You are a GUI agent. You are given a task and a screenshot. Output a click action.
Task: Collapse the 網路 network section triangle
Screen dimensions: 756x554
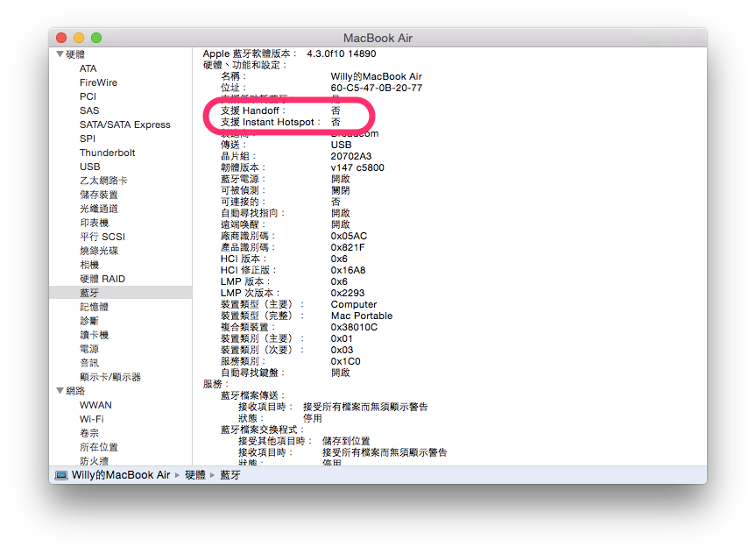point(60,390)
